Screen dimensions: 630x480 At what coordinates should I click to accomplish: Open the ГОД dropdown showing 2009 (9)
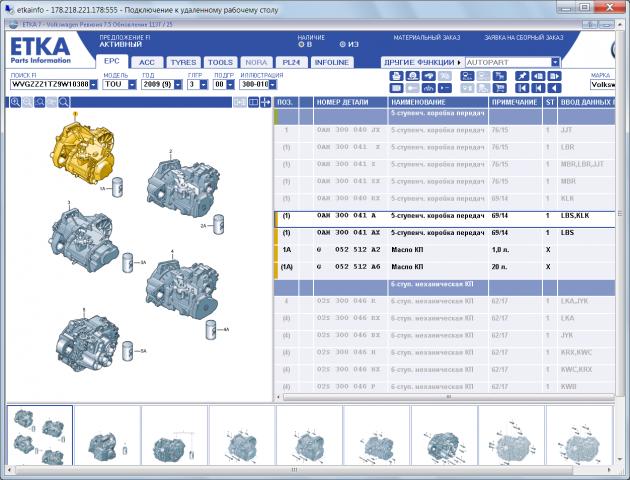[x=178, y=85]
